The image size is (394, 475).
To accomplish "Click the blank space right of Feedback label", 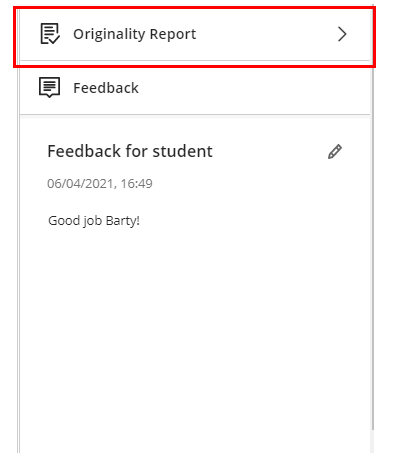I will click(253, 88).
